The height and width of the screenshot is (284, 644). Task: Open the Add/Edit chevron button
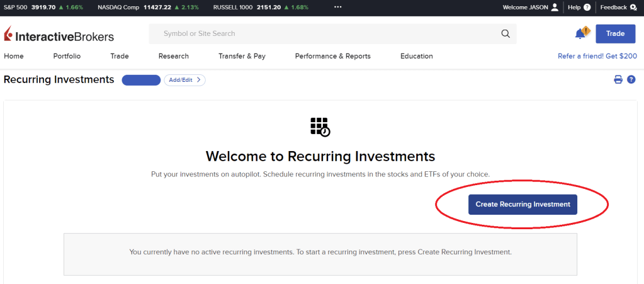coord(184,80)
